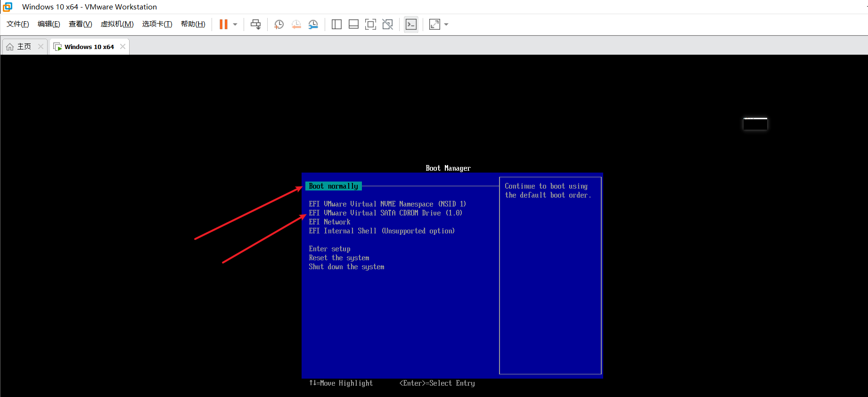This screenshot has width=868, height=397.
Task: Select EFI VMware Virtual NVME Namespace entry
Action: point(387,204)
